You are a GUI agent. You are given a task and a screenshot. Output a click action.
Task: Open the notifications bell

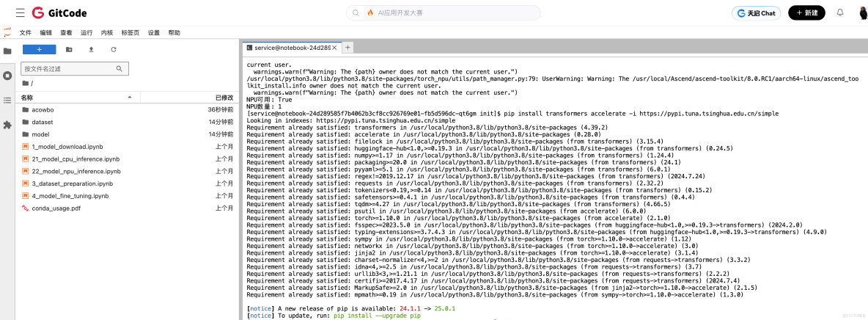839,12
